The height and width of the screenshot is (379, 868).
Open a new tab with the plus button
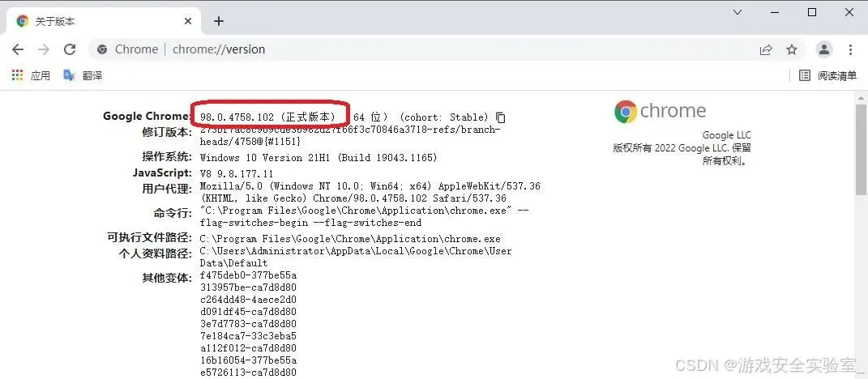tap(219, 21)
